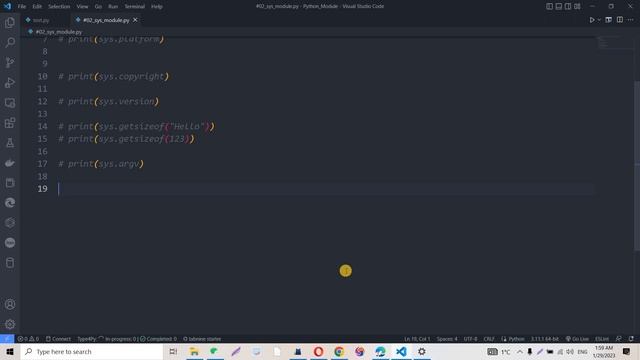
Task: Open the Testing flask view
Action: (10, 143)
